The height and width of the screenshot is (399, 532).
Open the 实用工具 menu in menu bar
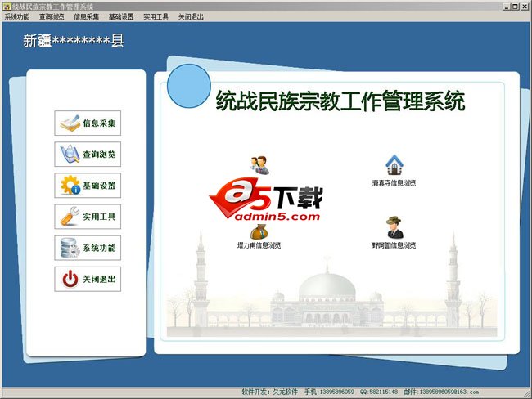click(156, 16)
